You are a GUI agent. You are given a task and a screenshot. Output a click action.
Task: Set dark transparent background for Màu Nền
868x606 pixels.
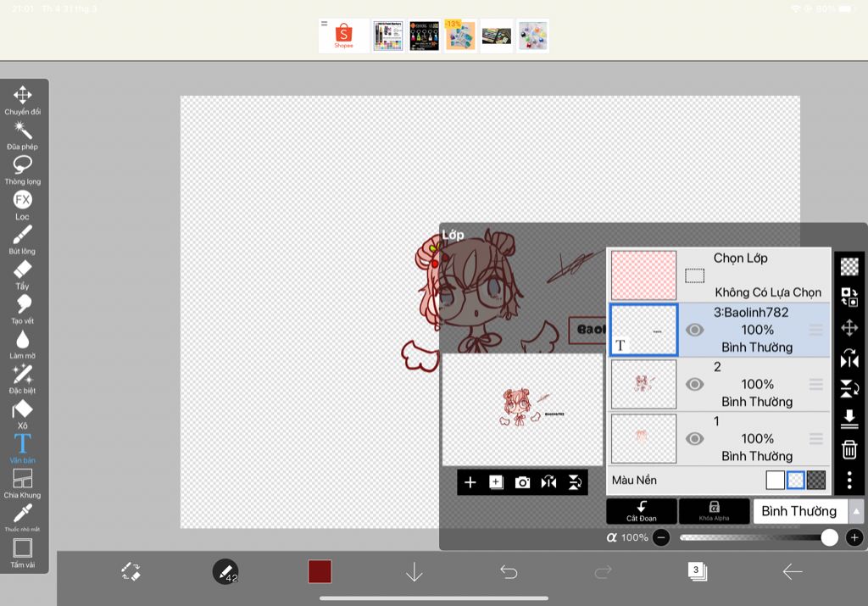pos(816,480)
